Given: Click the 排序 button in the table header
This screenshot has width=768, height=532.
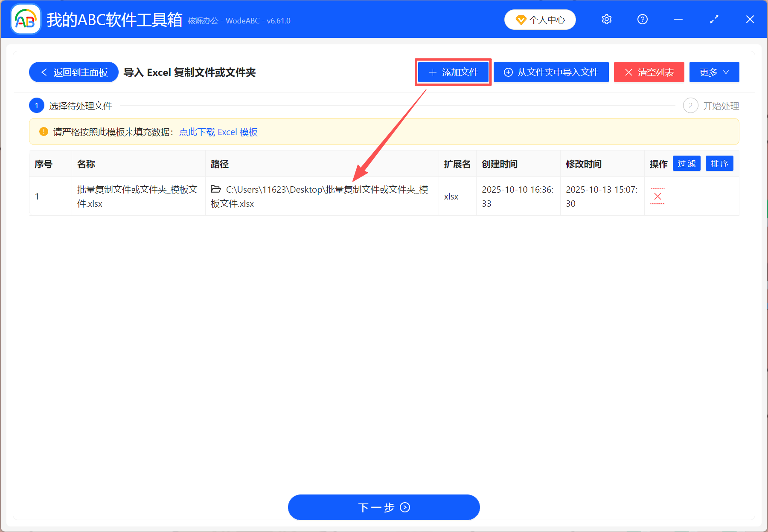Looking at the screenshot, I should pos(719,163).
